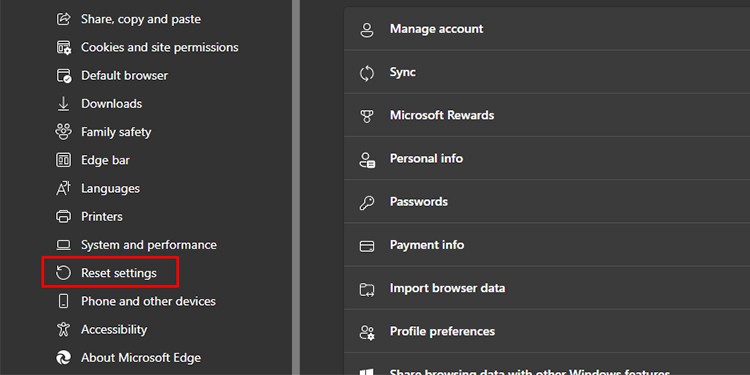Click the Languages icon
The width and height of the screenshot is (750, 375).
click(63, 188)
